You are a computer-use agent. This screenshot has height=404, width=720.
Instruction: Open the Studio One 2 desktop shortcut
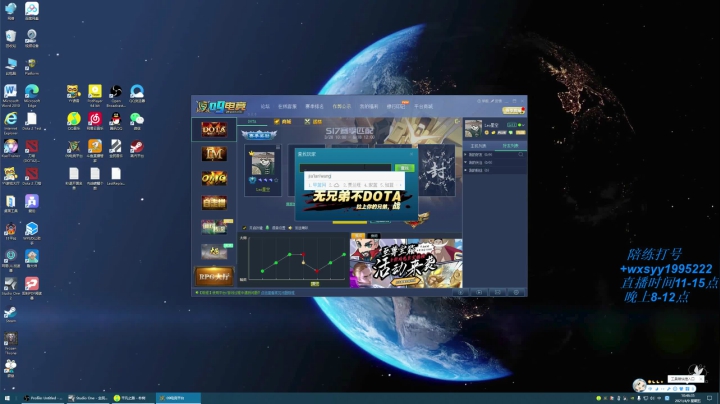[10, 288]
